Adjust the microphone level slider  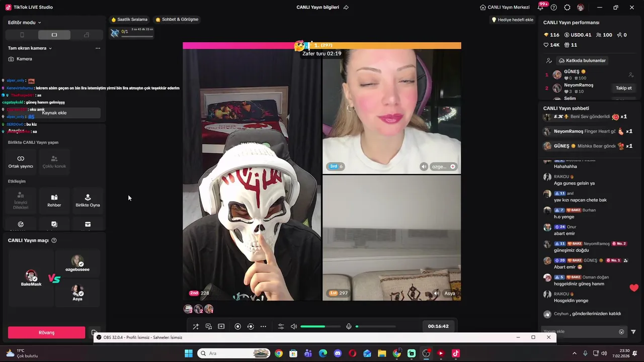pyautogui.click(x=375, y=326)
